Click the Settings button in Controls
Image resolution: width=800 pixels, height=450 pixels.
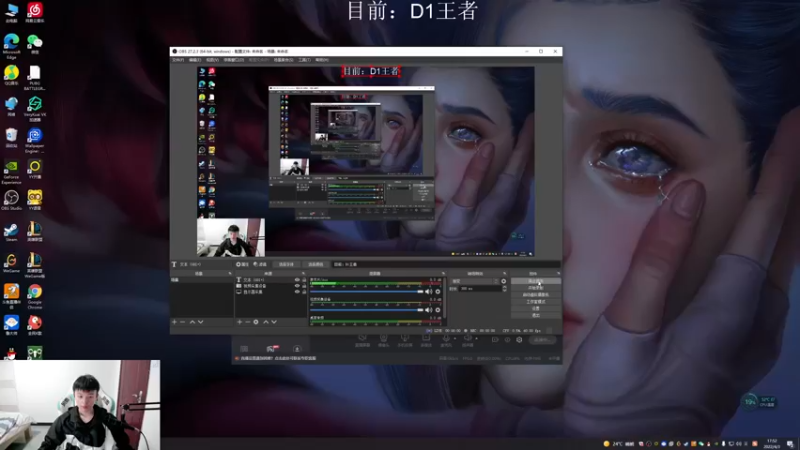tap(536, 309)
